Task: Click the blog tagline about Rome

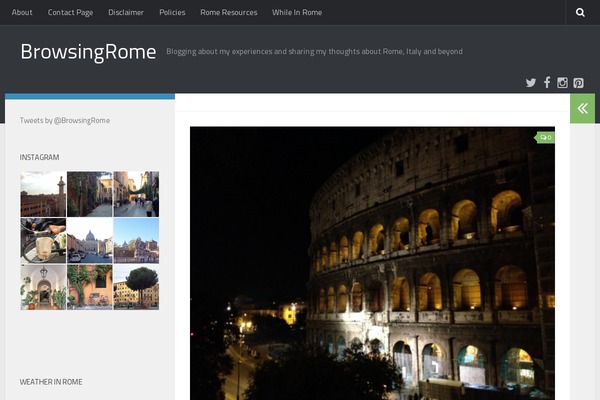Action: [315, 52]
